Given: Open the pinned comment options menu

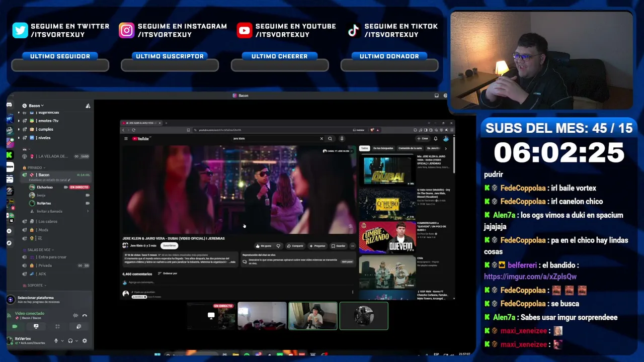Looking at the screenshot, I should pos(352,292).
